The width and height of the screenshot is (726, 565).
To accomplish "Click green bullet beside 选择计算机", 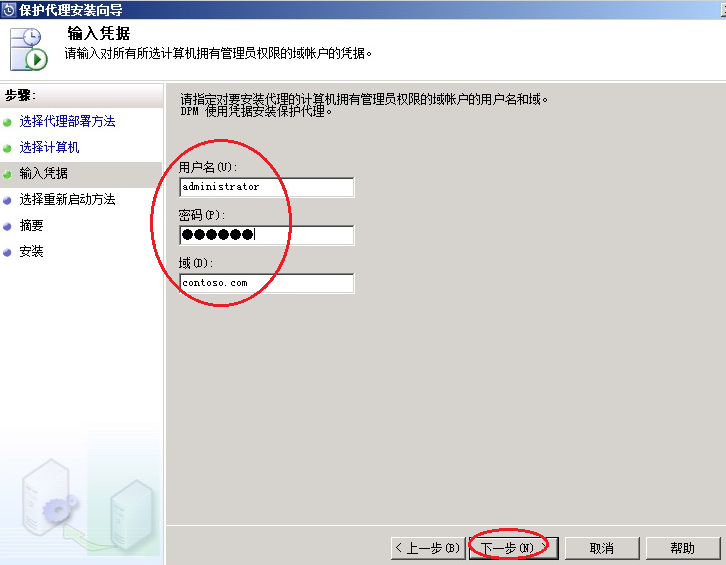I will pyautogui.click(x=7, y=149).
